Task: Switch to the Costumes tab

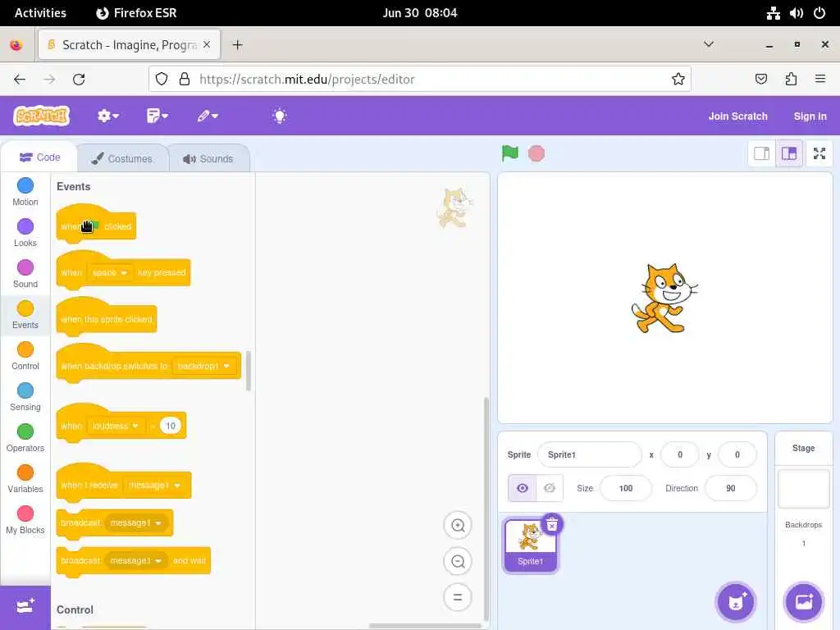Action: pos(122,158)
